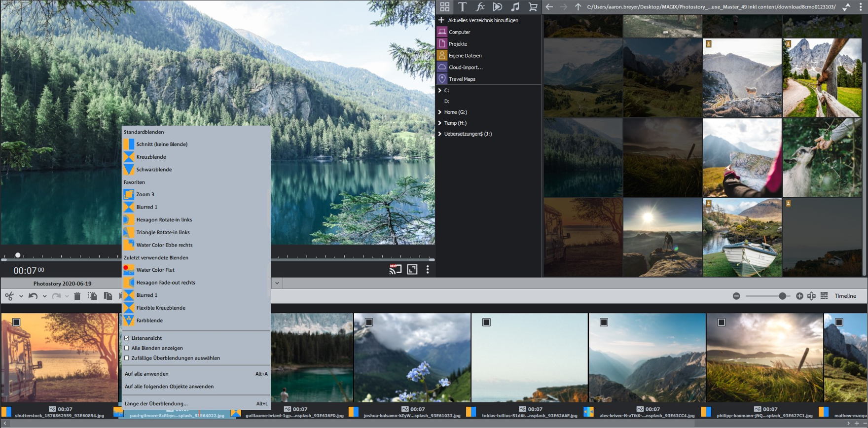Choose Water Color Flut transition

point(155,270)
